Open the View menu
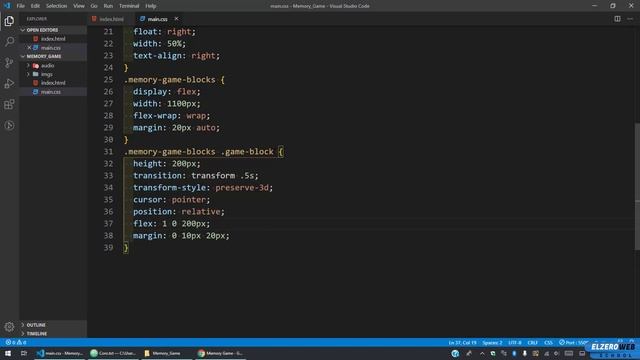640x360 pixels. point(79,6)
